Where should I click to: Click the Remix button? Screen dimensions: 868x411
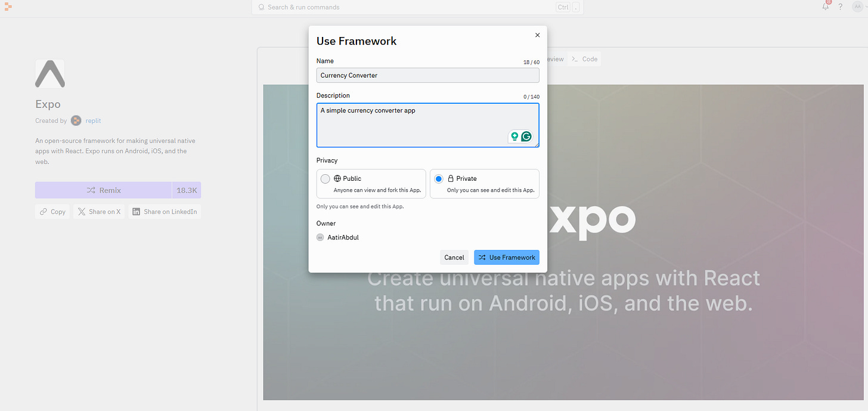[103, 190]
